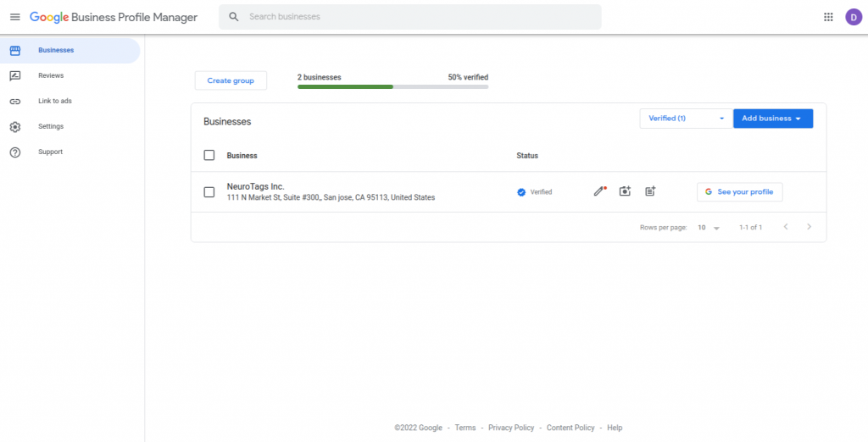Click the 111 N Market St address text
The image size is (868, 442).
tap(331, 197)
